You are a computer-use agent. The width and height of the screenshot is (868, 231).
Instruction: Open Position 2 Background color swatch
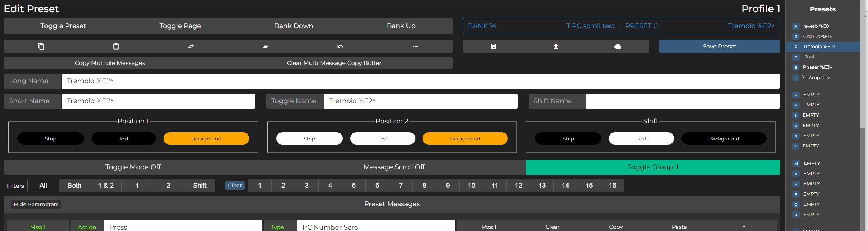465,139
